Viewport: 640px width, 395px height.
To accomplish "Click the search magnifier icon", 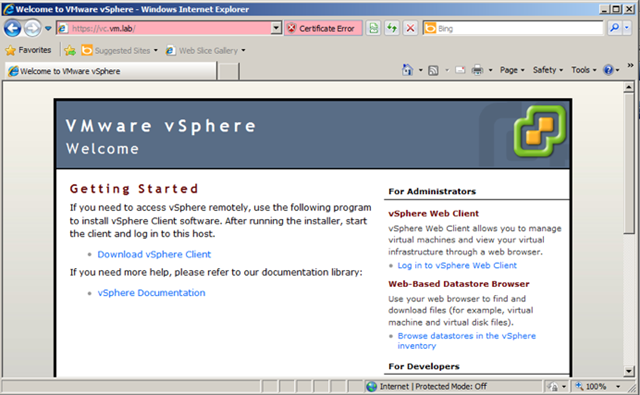I will tap(614, 28).
